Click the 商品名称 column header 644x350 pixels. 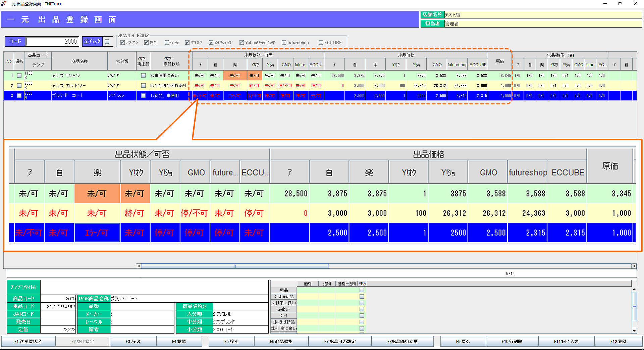tap(79, 61)
